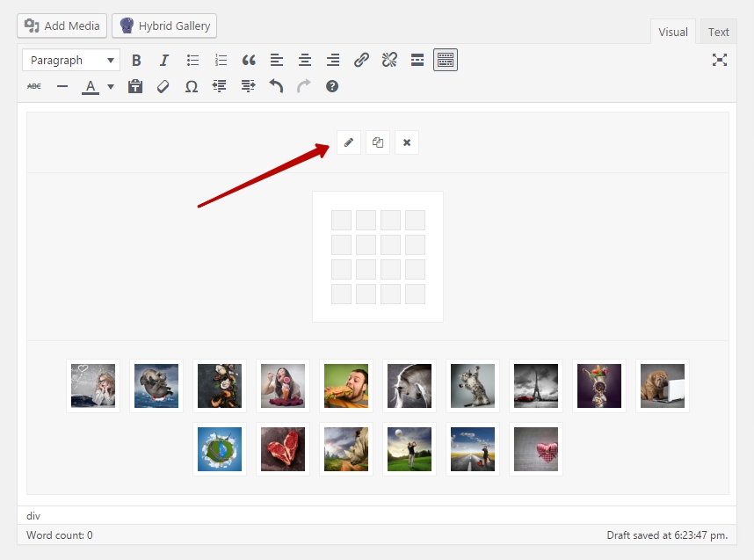Click Paste as text icon
754x560 pixels.
[135, 87]
